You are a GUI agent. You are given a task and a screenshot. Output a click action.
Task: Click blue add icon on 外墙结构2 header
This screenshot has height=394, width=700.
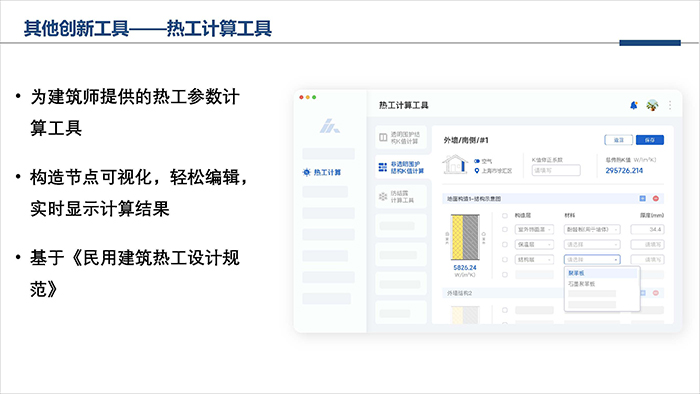click(643, 293)
